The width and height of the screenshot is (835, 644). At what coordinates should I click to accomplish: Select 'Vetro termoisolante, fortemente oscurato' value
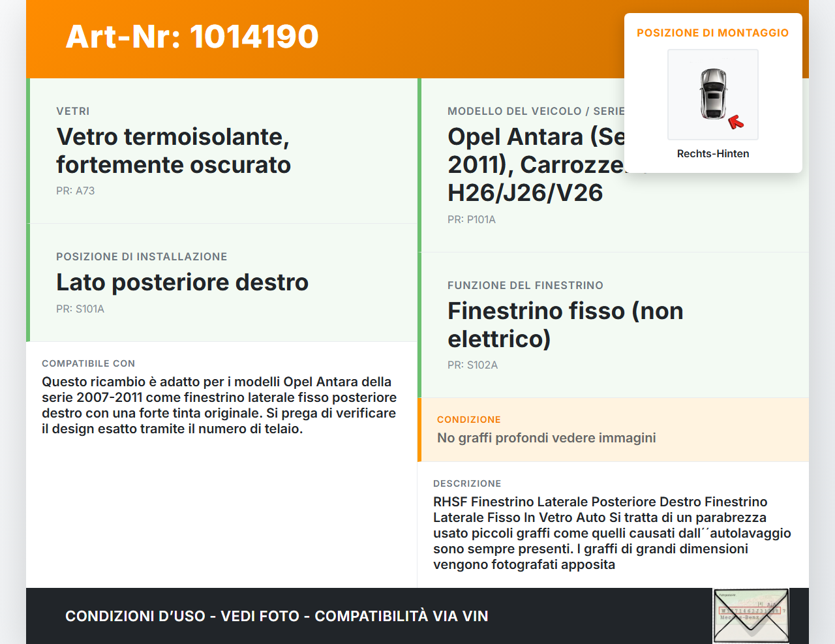[x=174, y=151]
